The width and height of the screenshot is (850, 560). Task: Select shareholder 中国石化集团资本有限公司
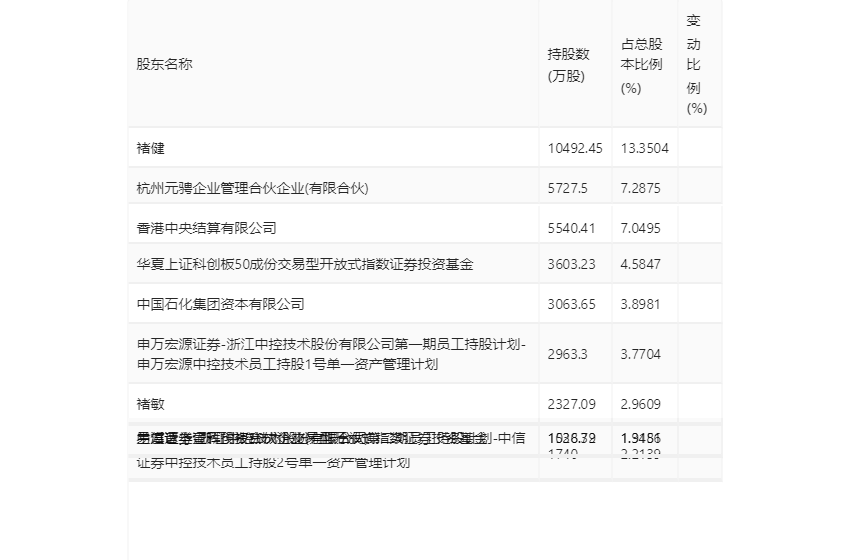pos(220,304)
